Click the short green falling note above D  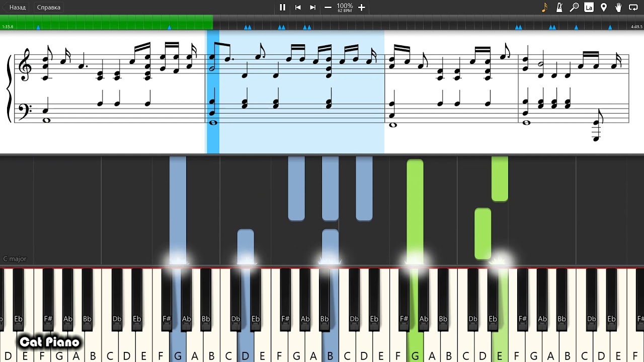click(x=482, y=234)
